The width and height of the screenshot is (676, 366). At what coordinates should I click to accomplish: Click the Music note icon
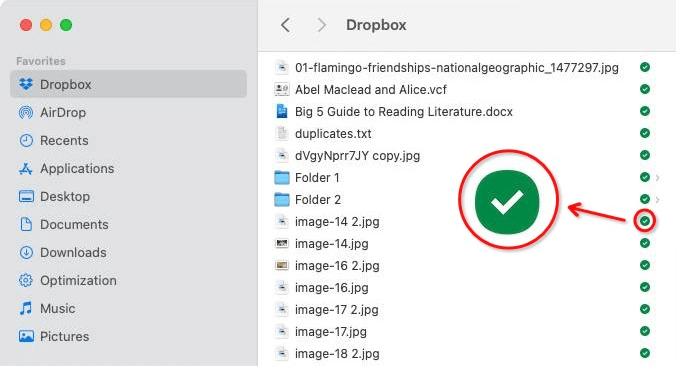26,308
